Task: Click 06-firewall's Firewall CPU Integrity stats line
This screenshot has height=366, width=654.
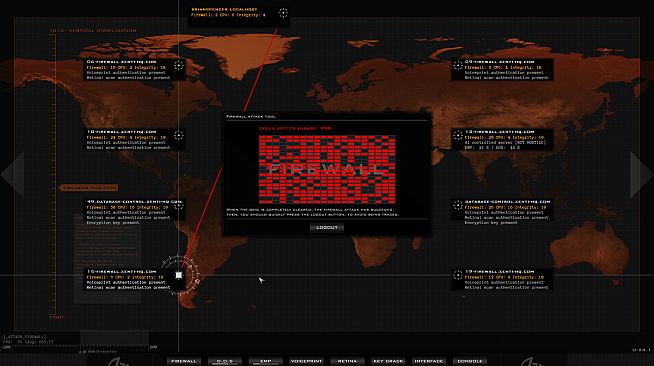Action: click(126, 67)
